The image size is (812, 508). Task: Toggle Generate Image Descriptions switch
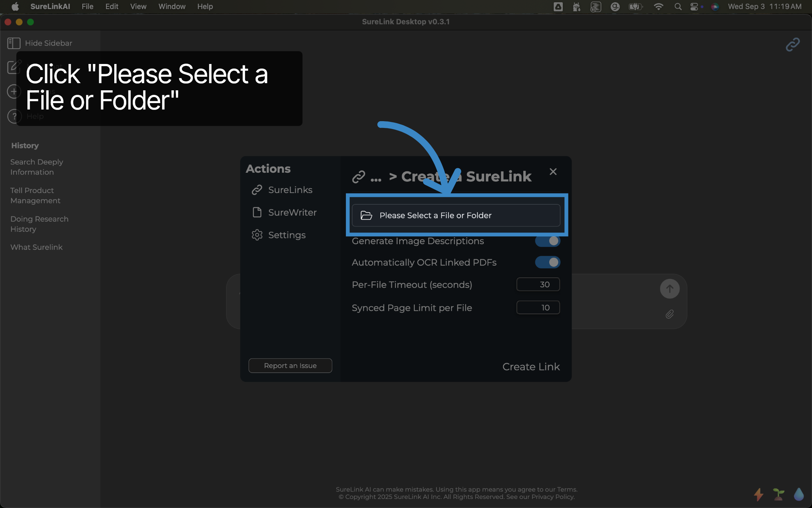(x=548, y=241)
